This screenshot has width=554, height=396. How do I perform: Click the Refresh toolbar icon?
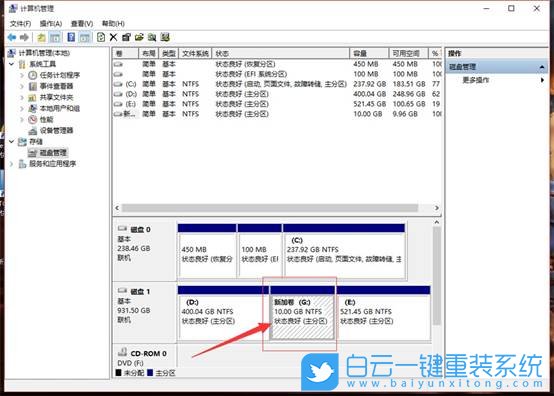[x=101, y=37]
